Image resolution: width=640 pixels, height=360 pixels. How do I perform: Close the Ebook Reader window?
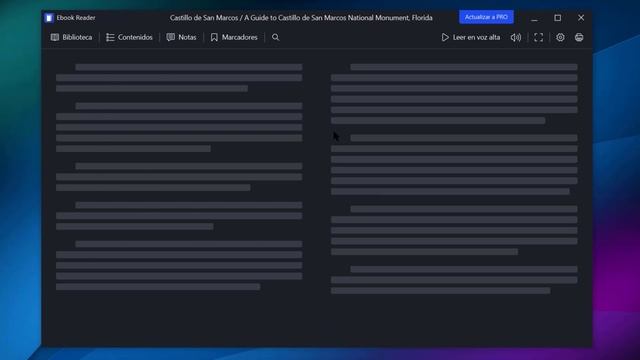[581, 18]
